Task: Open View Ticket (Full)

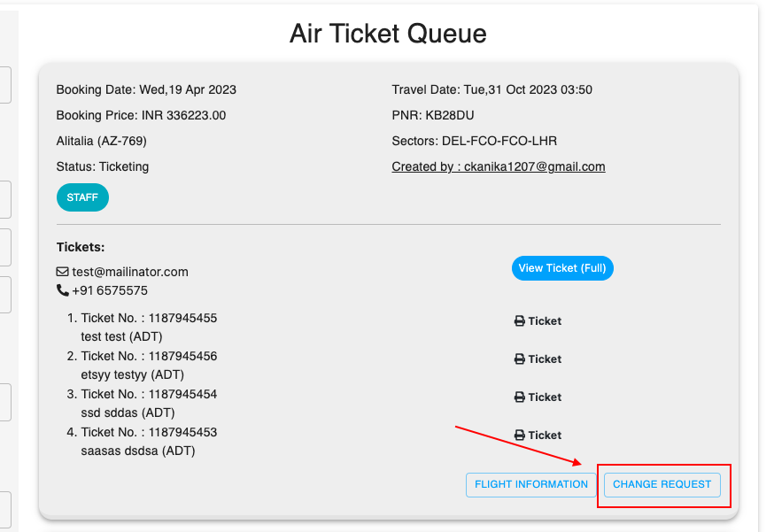Action: click(562, 268)
